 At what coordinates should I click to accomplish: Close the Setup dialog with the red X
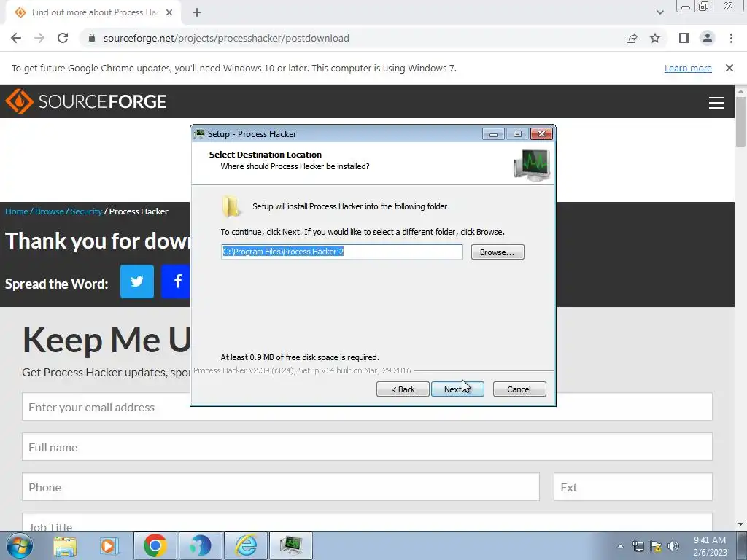[x=542, y=134]
